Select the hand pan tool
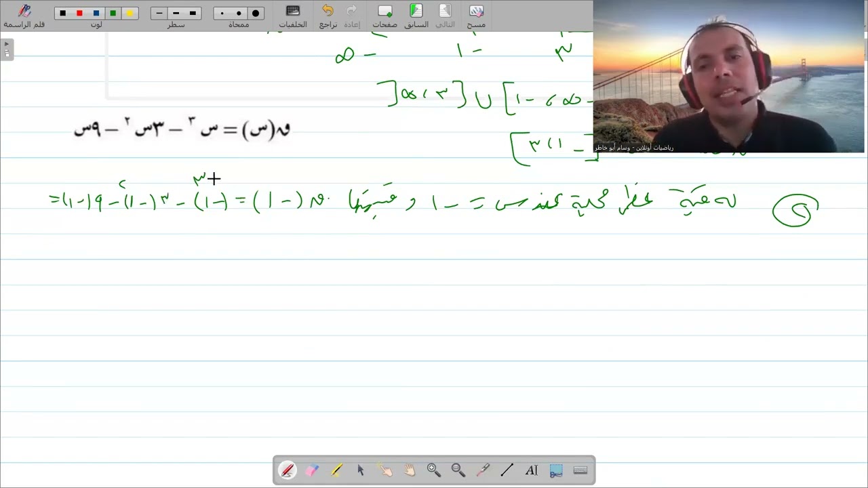 [x=410, y=470]
